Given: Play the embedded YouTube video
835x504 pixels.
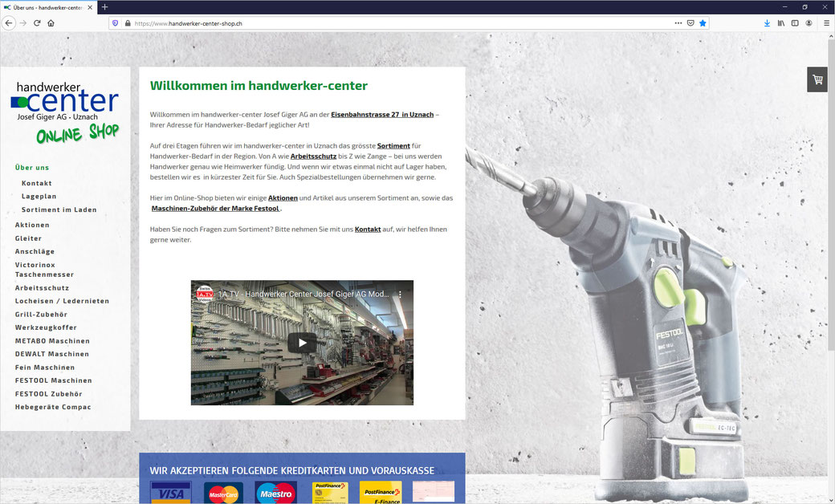Looking at the screenshot, I should tap(302, 343).
